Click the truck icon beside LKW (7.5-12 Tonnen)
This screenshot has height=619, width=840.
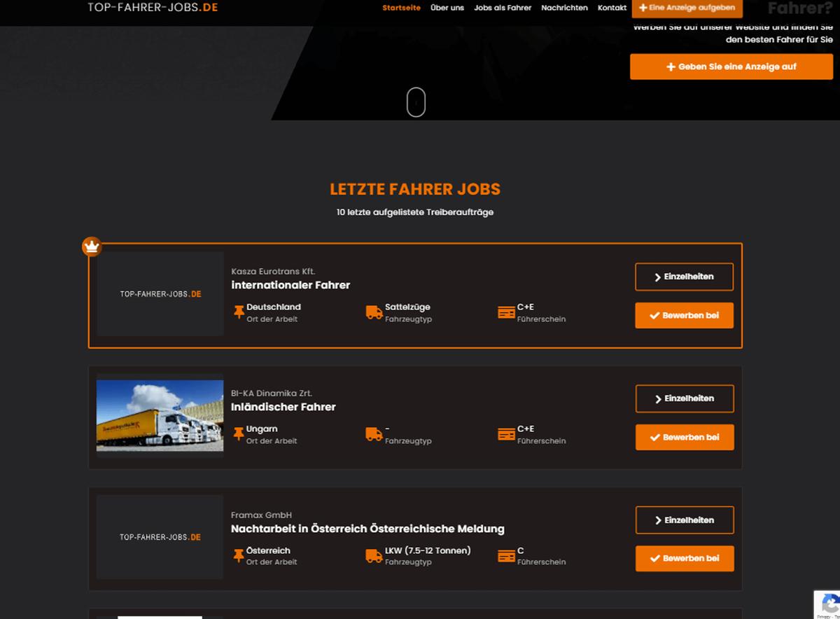point(374,556)
